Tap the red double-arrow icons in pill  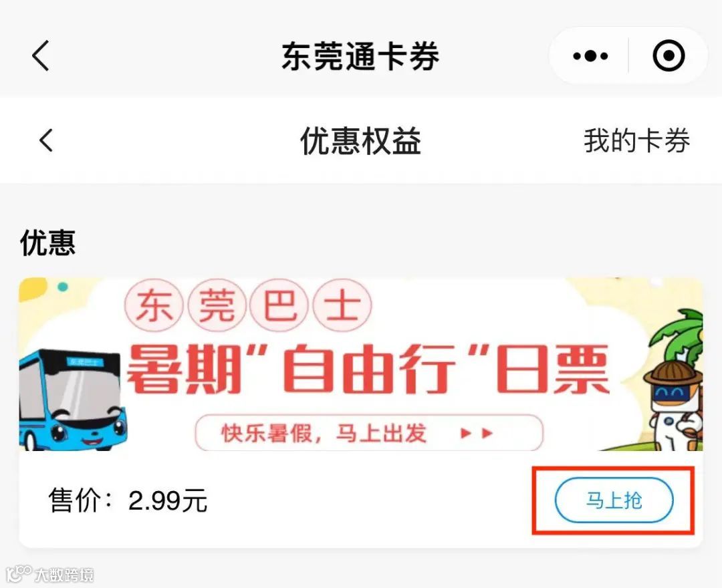477,433
